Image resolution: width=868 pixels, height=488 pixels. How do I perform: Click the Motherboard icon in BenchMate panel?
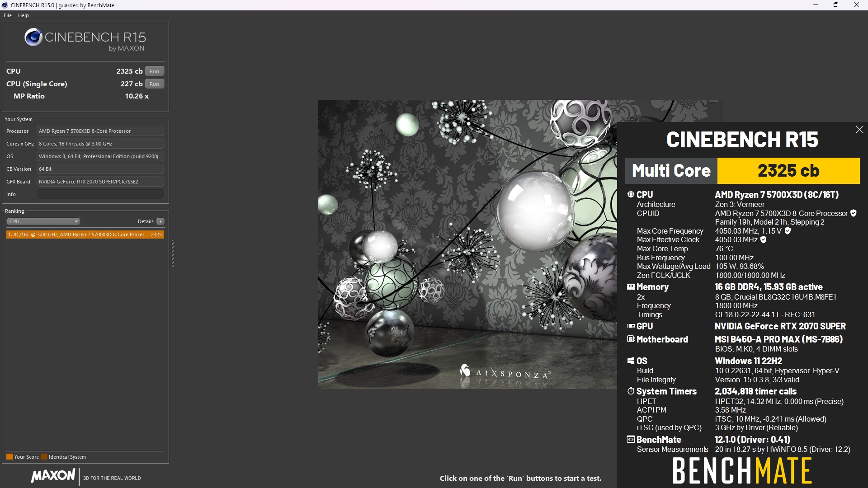click(x=631, y=339)
